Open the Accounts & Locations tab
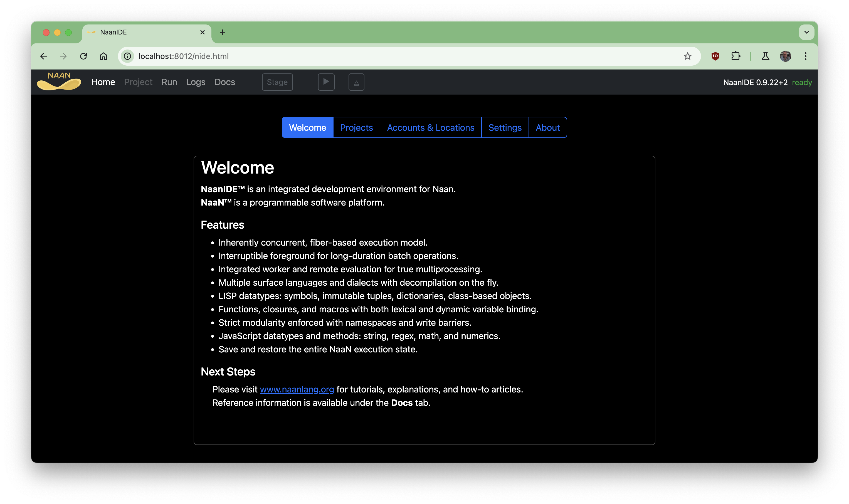 [431, 127]
